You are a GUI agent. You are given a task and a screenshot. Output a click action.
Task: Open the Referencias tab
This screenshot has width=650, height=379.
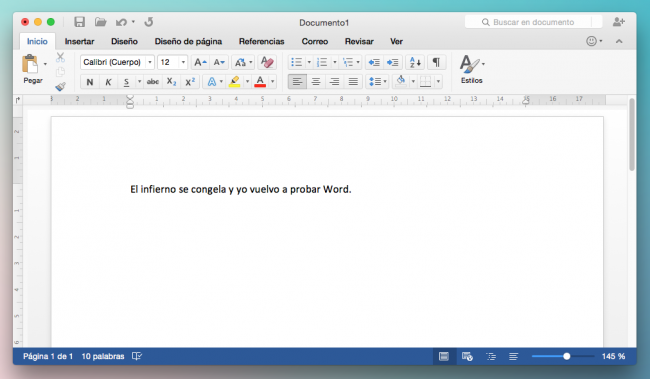tap(262, 41)
